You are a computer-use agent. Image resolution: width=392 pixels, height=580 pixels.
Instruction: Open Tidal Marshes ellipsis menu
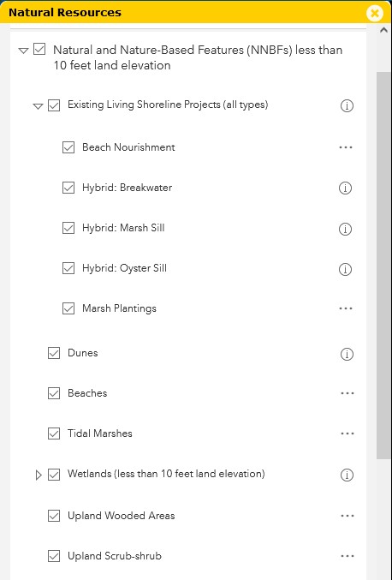(347, 434)
